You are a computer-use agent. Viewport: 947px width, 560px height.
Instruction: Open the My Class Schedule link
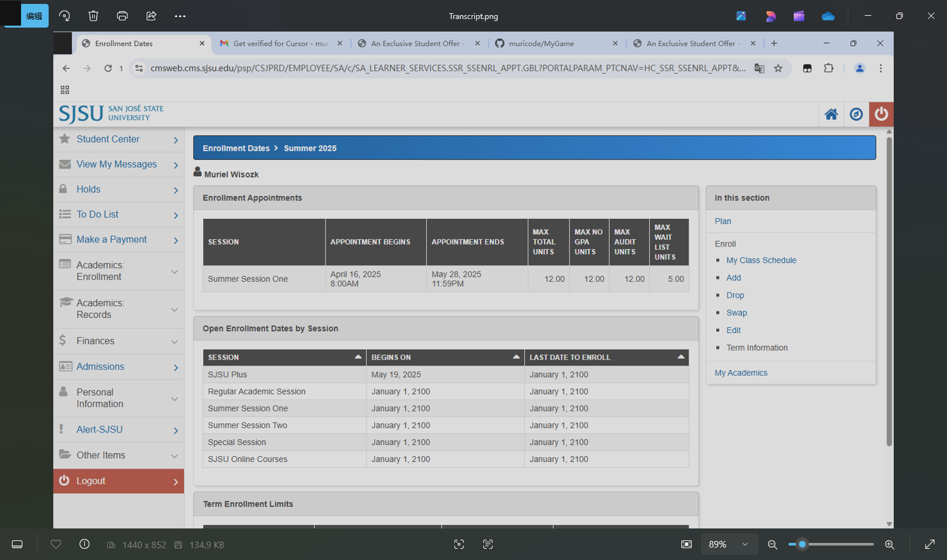(761, 260)
